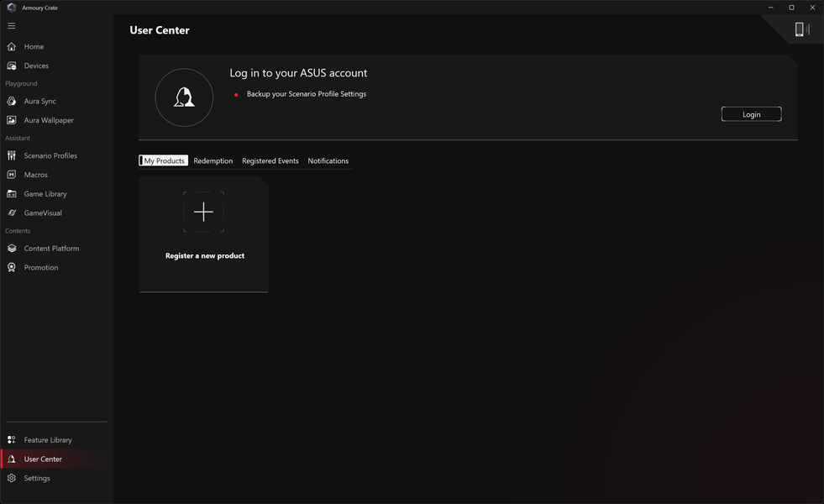The width and height of the screenshot is (824, 504).
Task: Open Content Platform text in sidebar
Action: [x=51, y=248]
